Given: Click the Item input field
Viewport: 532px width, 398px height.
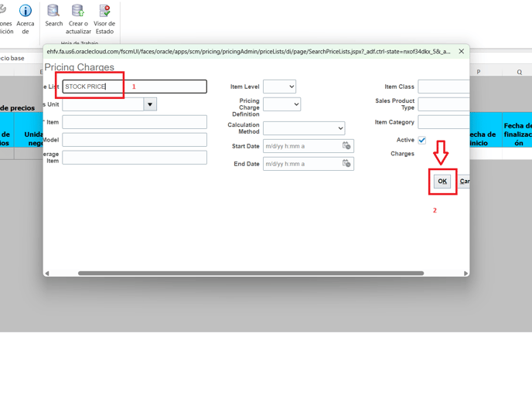Looking at the screenshot, I should pyautogui.click(x=135, y=122).
